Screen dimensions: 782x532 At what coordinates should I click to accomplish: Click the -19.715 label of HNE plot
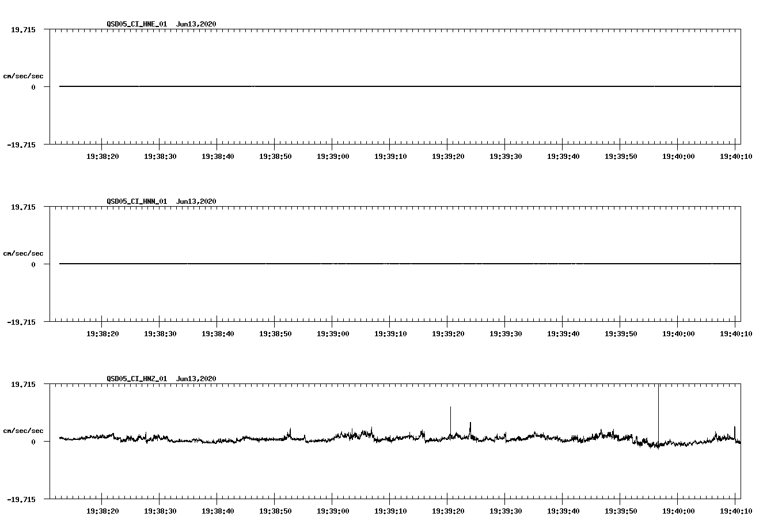pyautogui.click(x=21, y=145)
